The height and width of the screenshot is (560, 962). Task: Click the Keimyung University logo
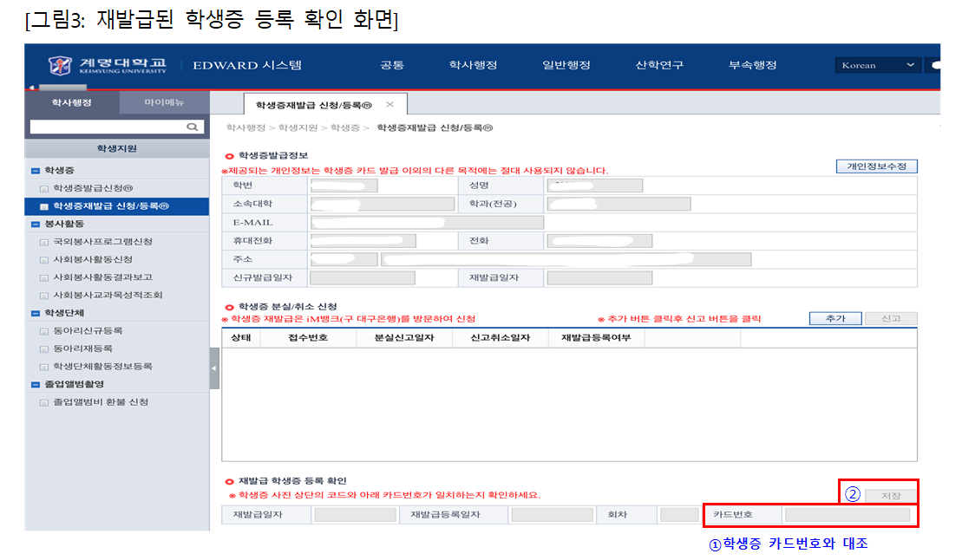(x=108, y=65)
